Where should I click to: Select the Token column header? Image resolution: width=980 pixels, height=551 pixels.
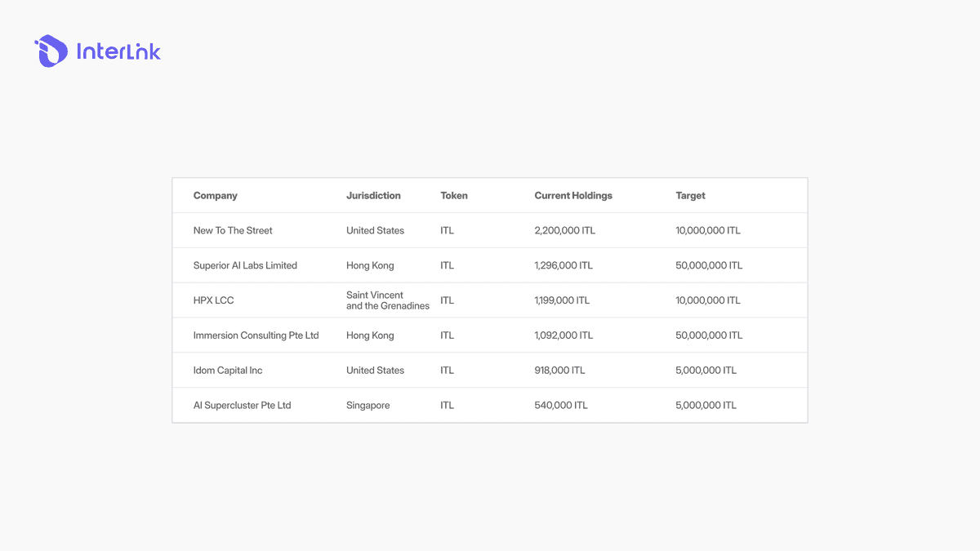coord(454,196)
